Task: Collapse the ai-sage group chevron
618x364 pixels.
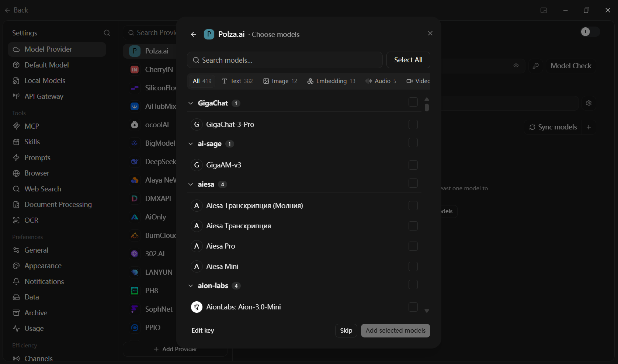Action: [191, 144]
